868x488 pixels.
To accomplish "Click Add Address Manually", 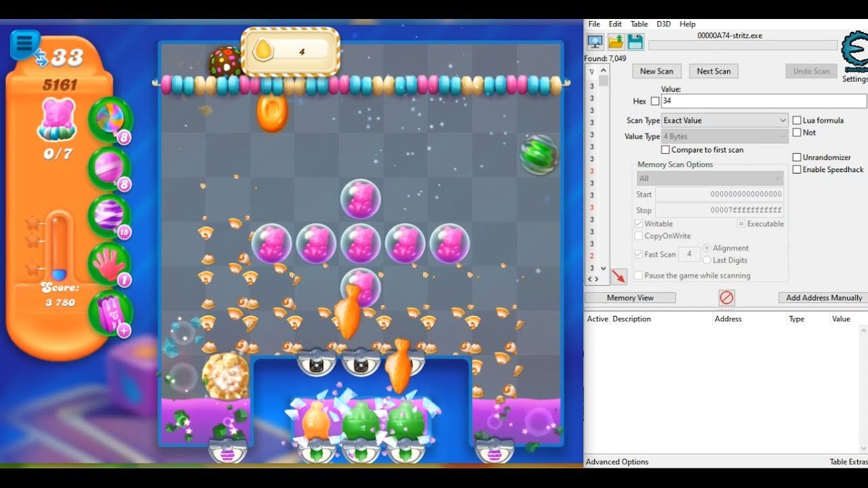I will (x=824, y=298).
